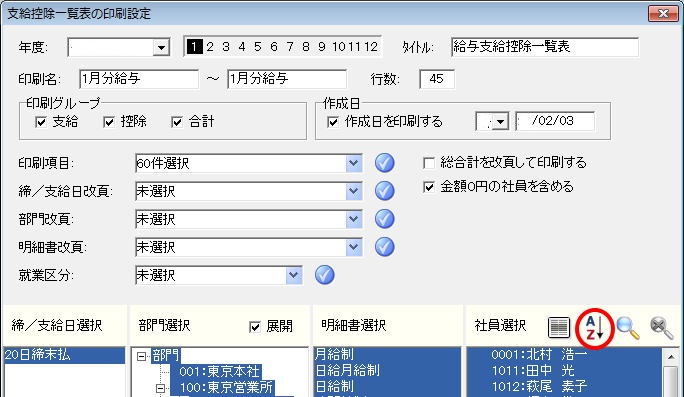Select the 部門 root tree item

[x=165, y=355]
